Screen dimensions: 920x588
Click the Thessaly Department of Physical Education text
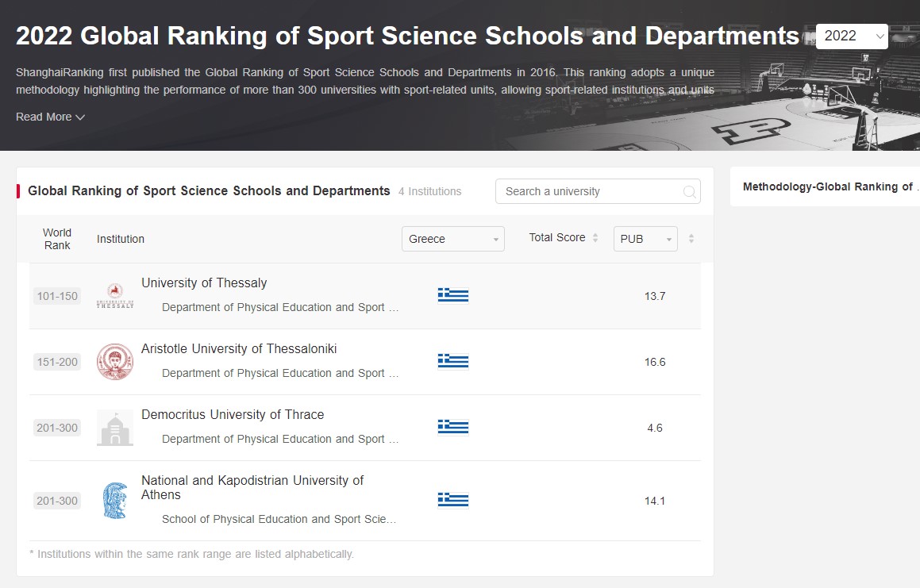(280, 308)
